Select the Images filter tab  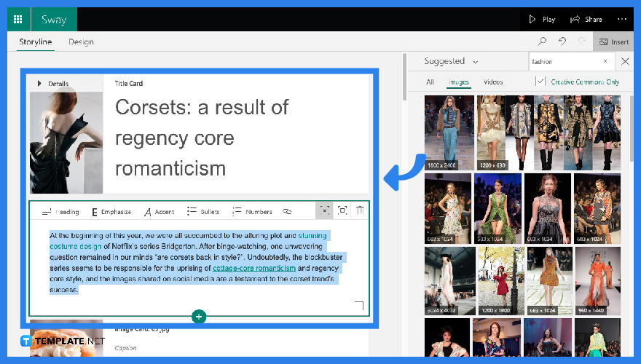(x=459, y=82)
